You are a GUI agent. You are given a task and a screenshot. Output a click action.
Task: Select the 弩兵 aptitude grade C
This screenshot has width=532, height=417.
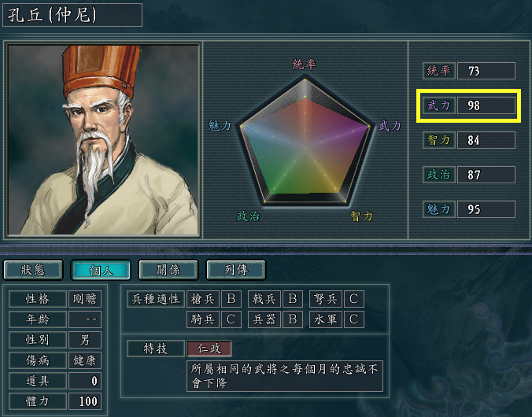click(x=354, y=299)
